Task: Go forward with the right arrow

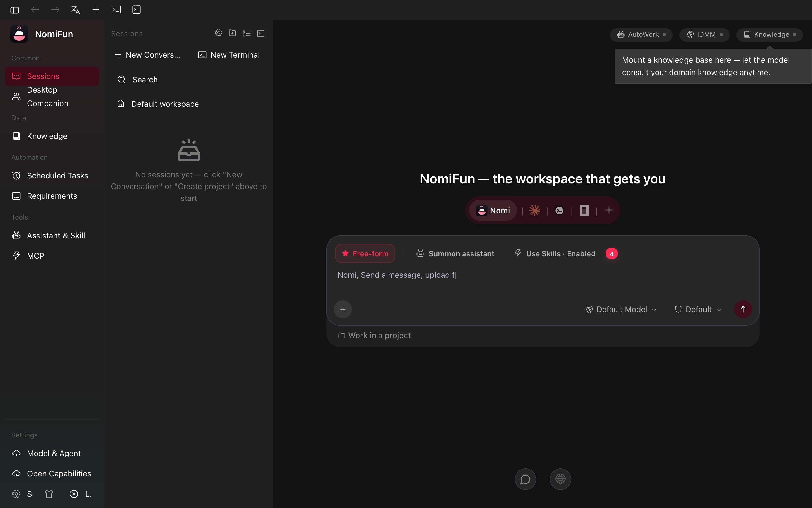Action: point(55,10)
